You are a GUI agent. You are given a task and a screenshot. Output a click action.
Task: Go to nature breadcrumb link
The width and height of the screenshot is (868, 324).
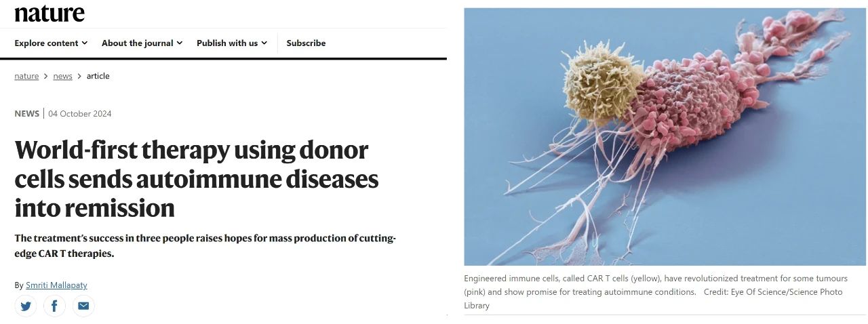click(x=26, y=76)
